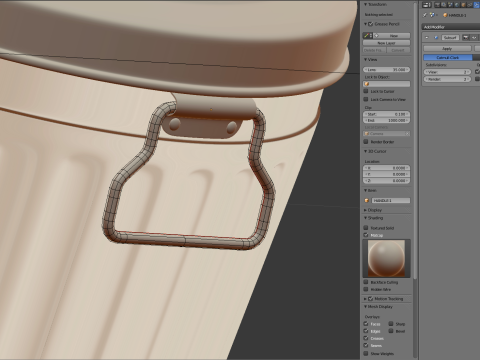Image resolution: width=480 pixels, height=360 pixels.
Task: Disable the Matcap checkbox
Action: pyautogui.click(x=366, y=235)
